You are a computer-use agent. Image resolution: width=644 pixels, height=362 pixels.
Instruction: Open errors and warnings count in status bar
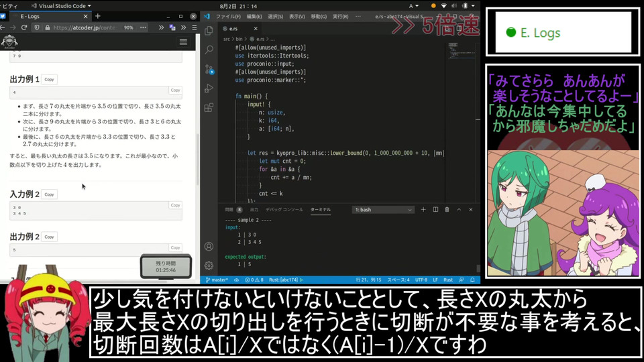click(254, 280)
